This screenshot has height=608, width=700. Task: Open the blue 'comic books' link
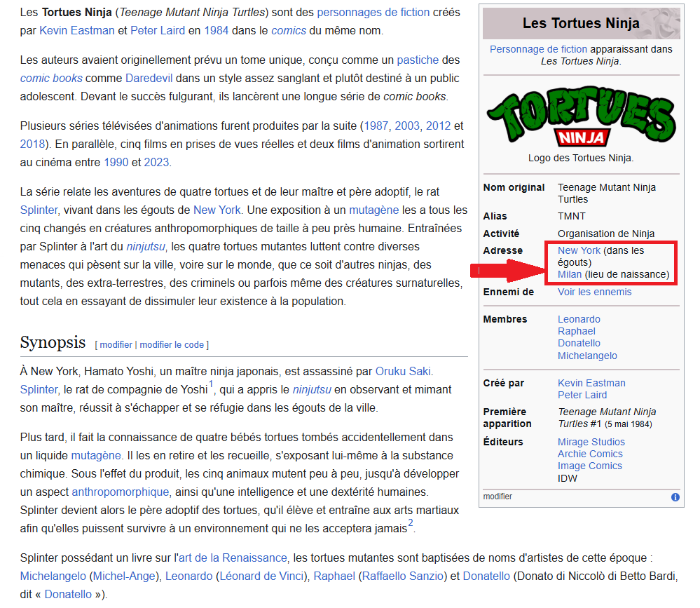pos(51,78)
